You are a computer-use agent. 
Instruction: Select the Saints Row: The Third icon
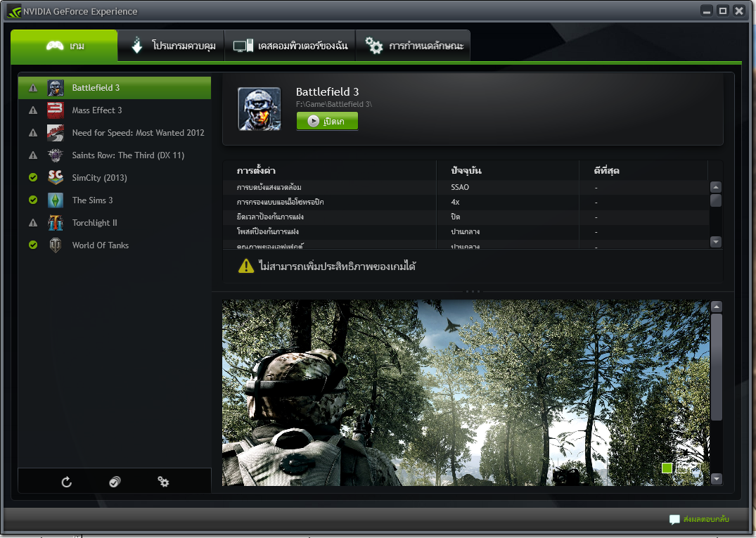[56, 155]
